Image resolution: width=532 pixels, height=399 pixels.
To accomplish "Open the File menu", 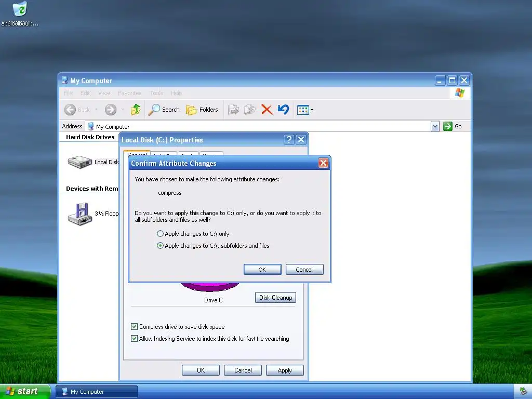I will (68, 93).
